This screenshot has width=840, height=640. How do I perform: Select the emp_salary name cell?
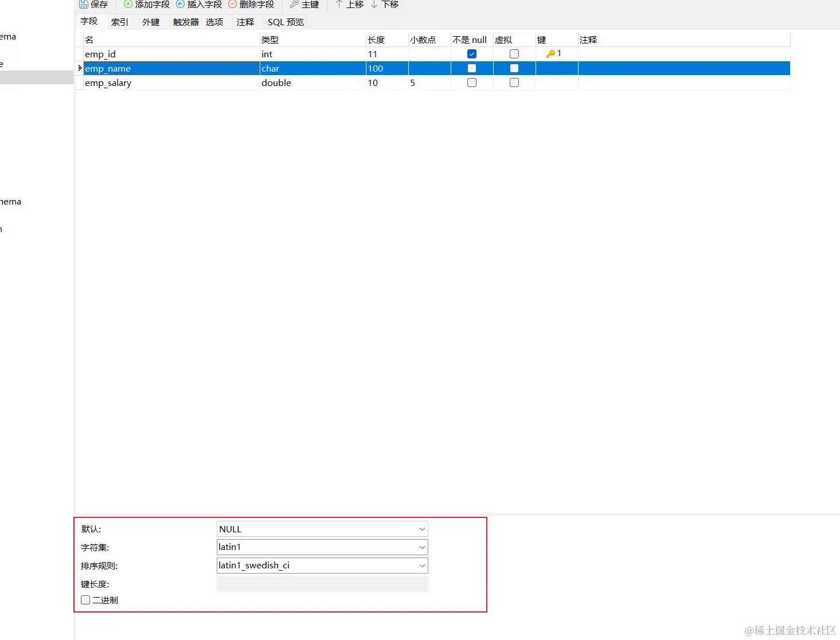[171, 83]
